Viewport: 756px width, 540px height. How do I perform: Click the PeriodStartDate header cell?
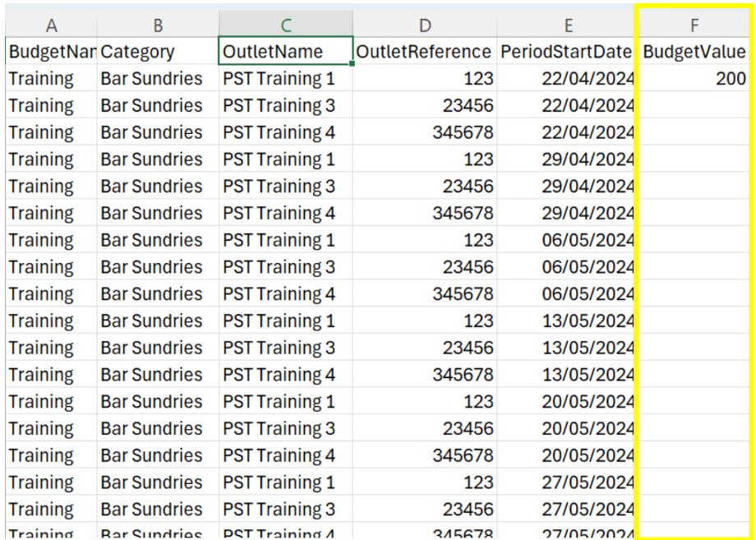(x=567, y=52)
